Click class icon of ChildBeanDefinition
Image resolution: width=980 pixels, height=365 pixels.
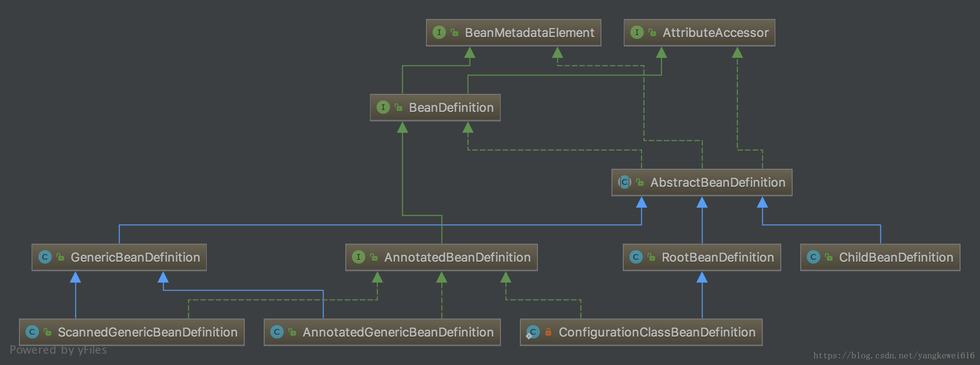pos(814,257)
